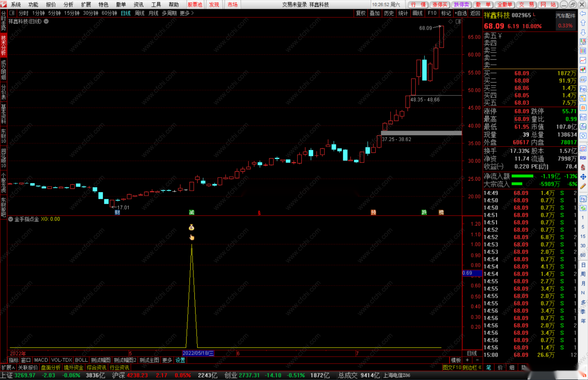This screenshot has width=588, height=380.
Task: Click the four-way move arrows icon
Action: [583, 177]
